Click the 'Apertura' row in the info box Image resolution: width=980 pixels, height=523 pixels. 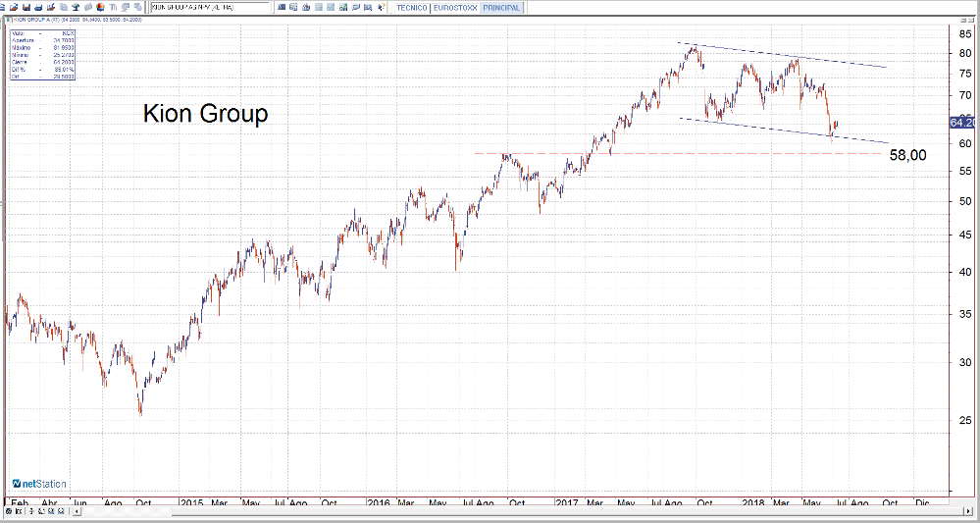pyautogui.click(x=42, y=39)
